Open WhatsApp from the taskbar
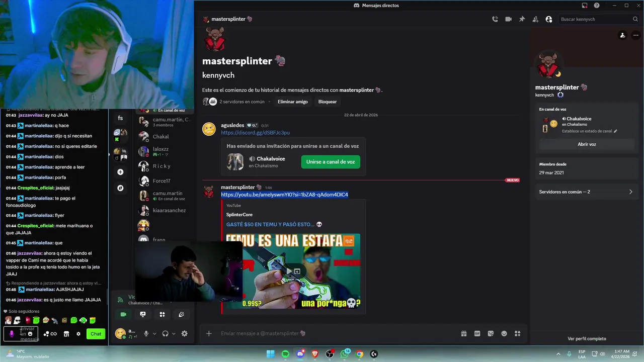Viewport: 644px width, 362px height. pos(345,354)
